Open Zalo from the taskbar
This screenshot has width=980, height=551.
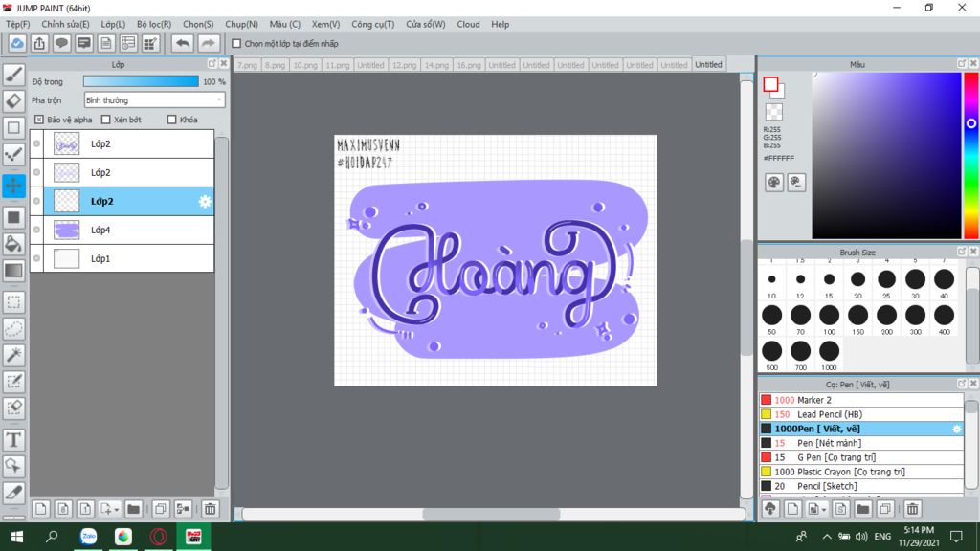89,537
